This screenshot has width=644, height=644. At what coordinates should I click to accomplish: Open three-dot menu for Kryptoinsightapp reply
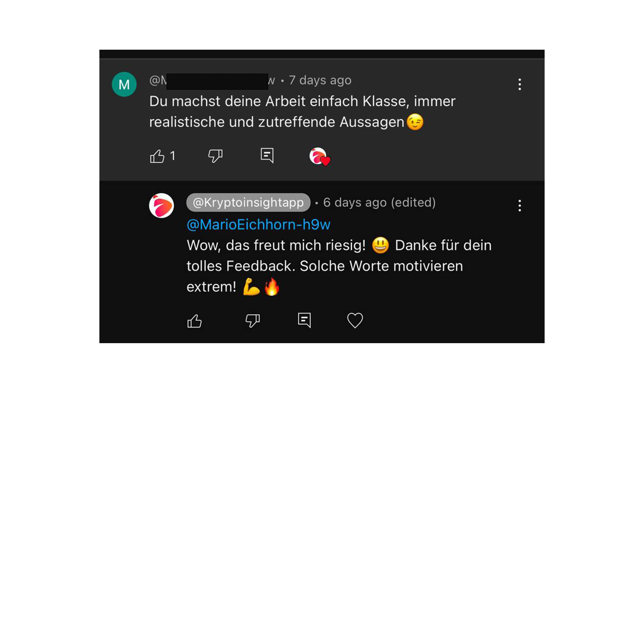520,206
